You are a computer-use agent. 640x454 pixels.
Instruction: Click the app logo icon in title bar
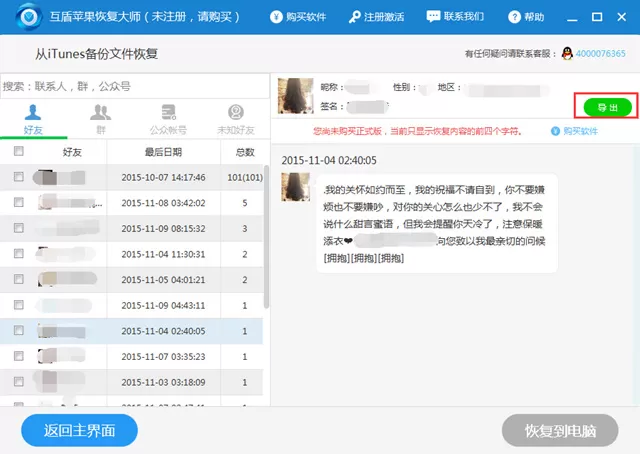(29, 16)
